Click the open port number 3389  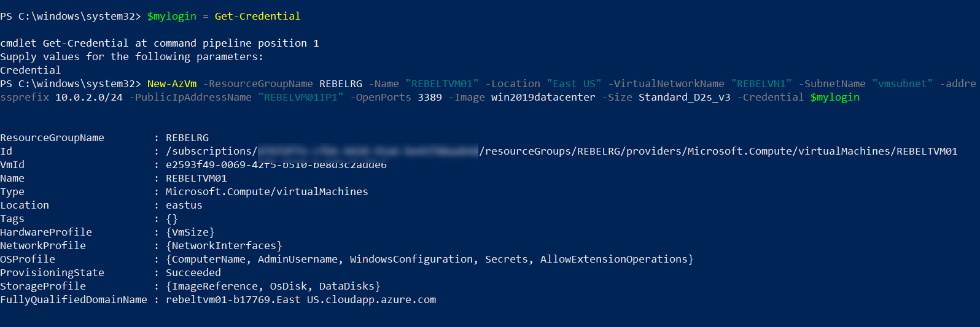(430, 97)
